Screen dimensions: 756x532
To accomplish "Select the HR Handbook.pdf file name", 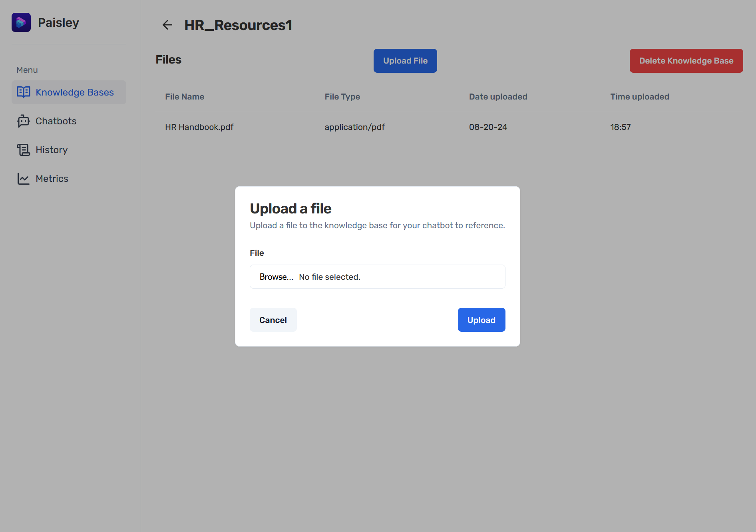I will pos(199,127).
